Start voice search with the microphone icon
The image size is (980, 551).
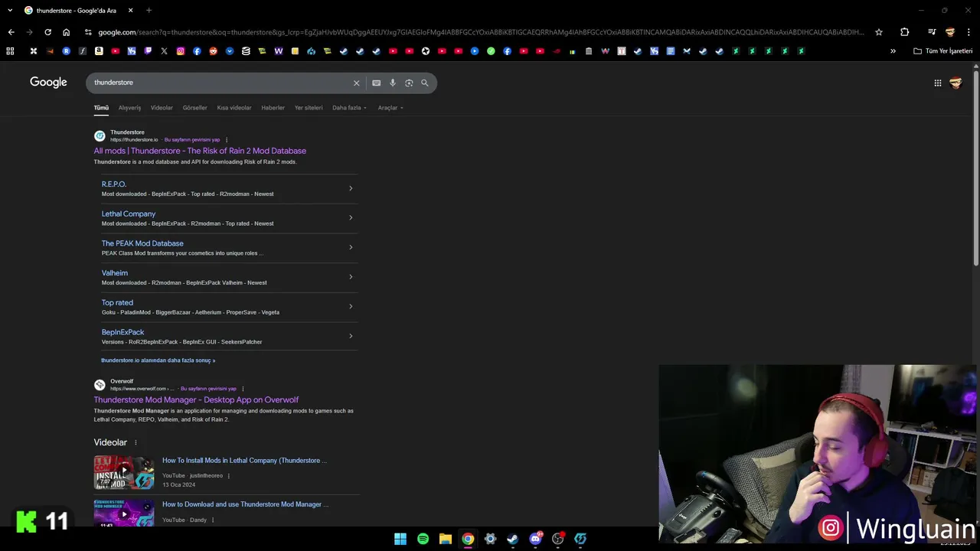click(393, 83)
